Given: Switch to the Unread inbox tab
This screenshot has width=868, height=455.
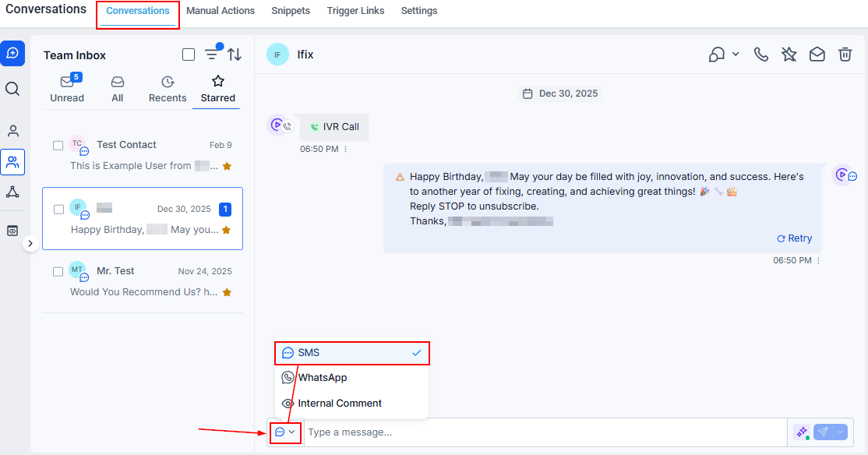Looking at the screenshot, I should (x=67, y=89).
